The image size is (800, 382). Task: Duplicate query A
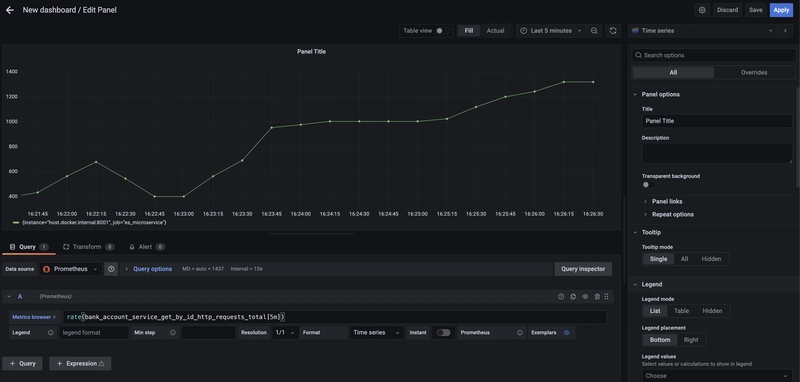pyautogui.click(x=573, y=296)
